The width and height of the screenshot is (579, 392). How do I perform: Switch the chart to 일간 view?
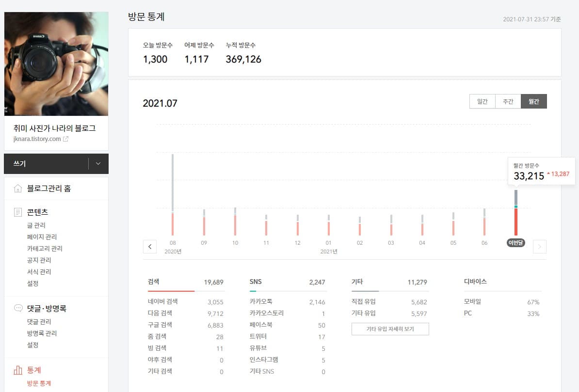pyautogui.click(x=482, y=101)
